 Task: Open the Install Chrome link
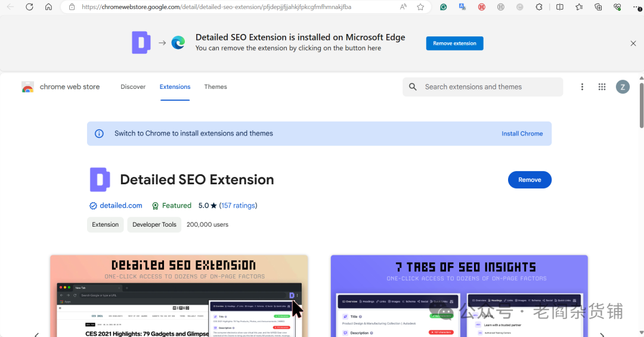tap(522, 134)
